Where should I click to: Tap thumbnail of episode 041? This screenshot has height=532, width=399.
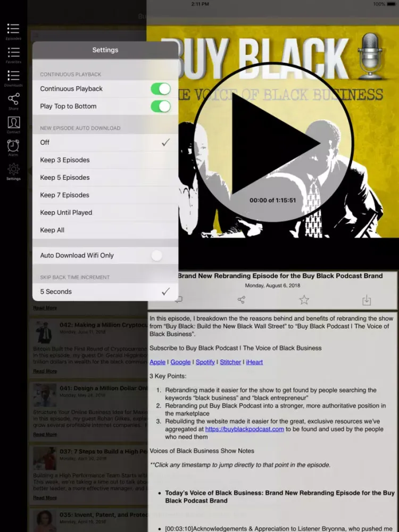[45, 395]
